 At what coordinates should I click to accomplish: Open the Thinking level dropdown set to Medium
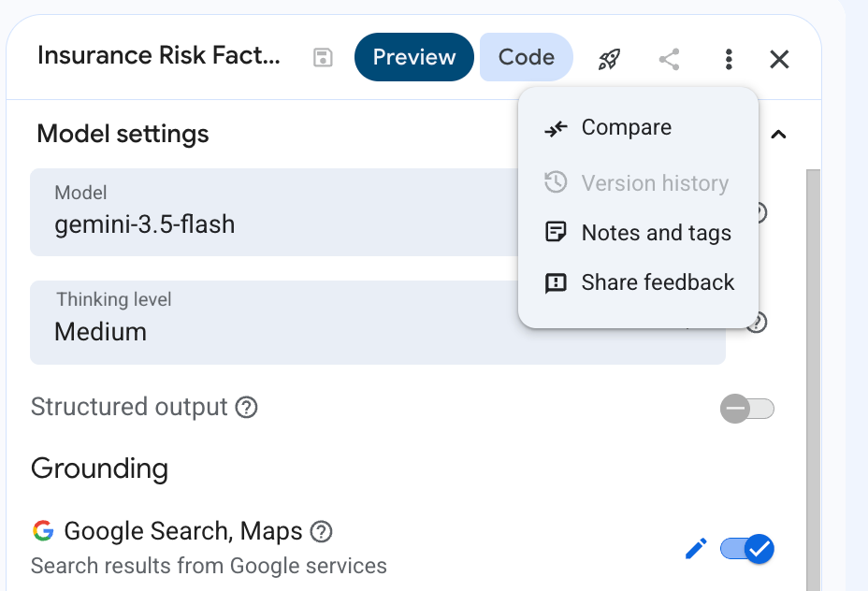(378, 323)
